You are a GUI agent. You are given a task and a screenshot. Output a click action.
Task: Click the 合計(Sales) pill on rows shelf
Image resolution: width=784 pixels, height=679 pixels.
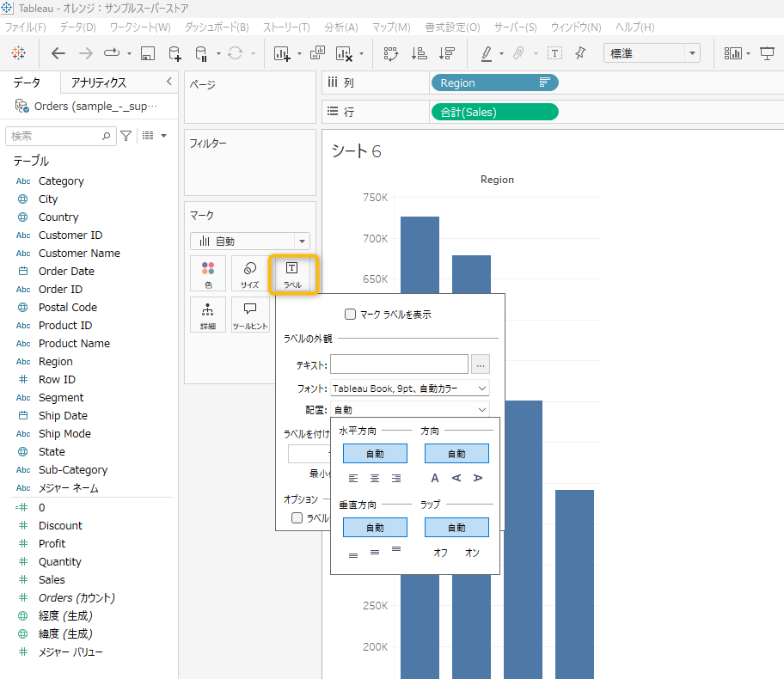[493, 112]
